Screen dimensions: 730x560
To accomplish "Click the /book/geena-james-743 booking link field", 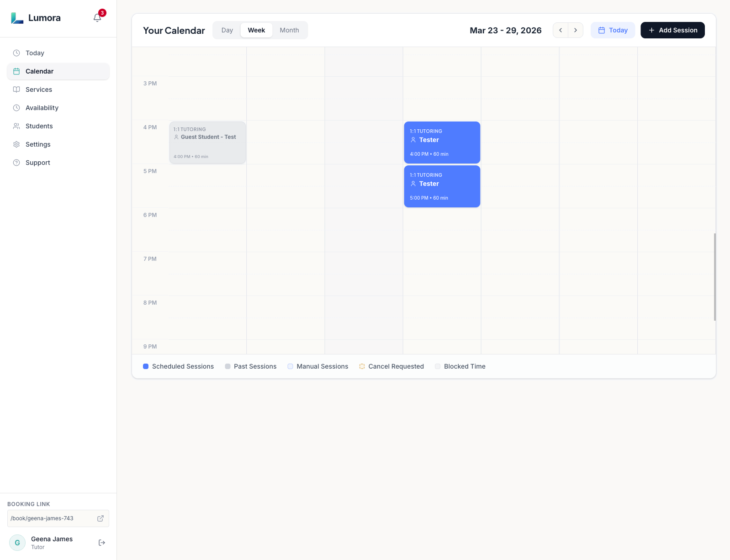I will (58, 518).
